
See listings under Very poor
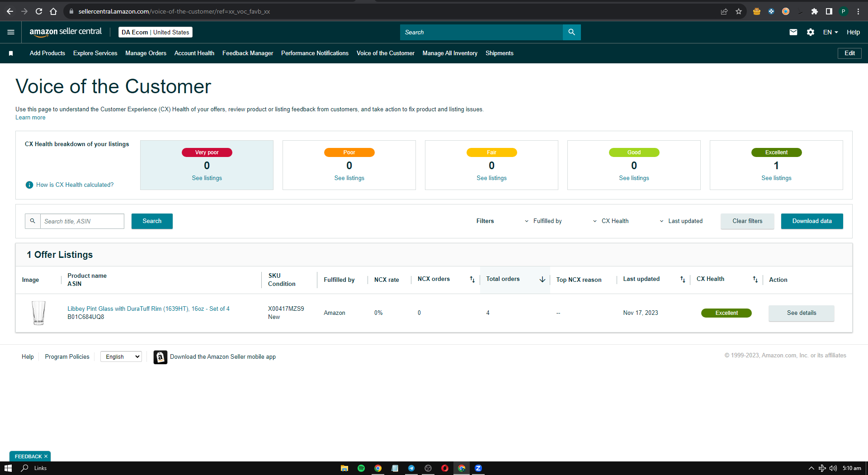point(207,178)
